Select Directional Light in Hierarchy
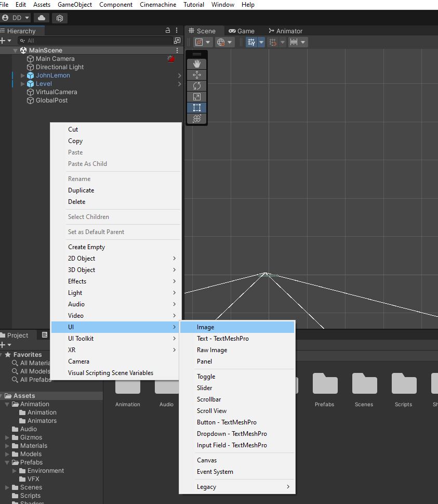The image size is (438, 504). point(60,67)
